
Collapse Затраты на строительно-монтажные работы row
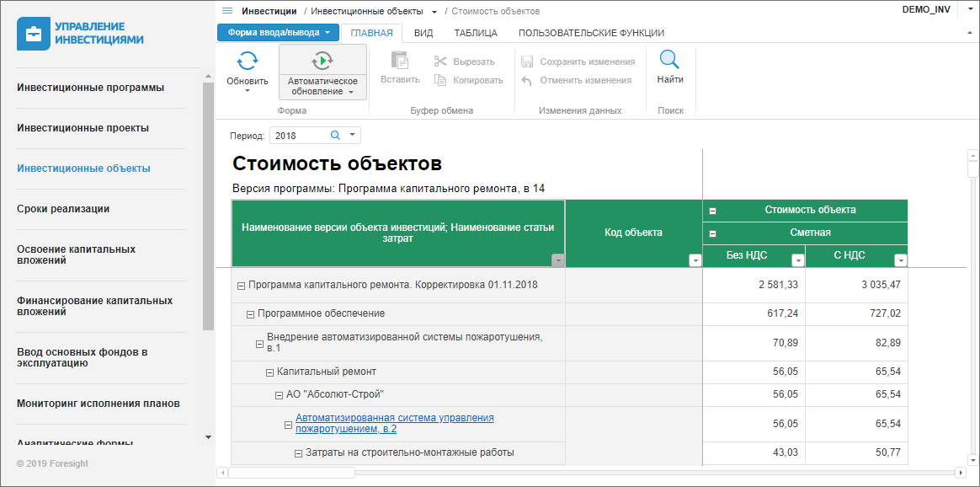point(298,453)
